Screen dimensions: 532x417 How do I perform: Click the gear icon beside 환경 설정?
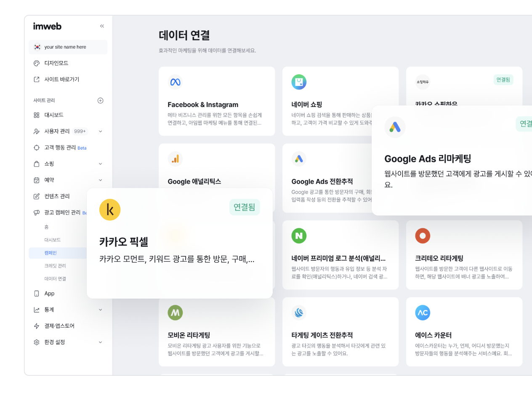click(x=37, y=342)
